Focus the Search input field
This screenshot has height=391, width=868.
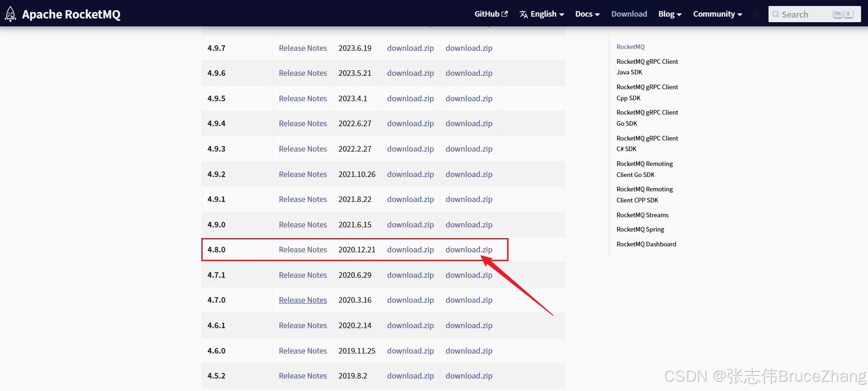pos(814,14)
